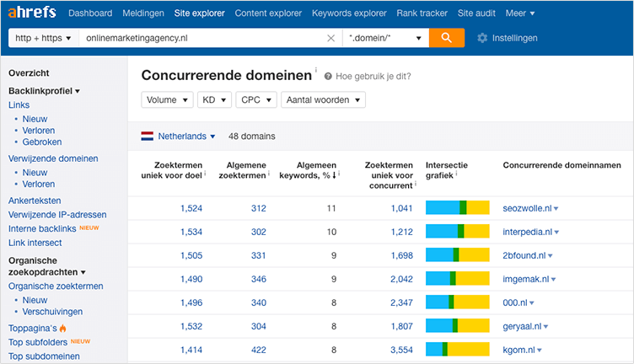Collapse Organische zoekopdrachten section

point(47,266)
